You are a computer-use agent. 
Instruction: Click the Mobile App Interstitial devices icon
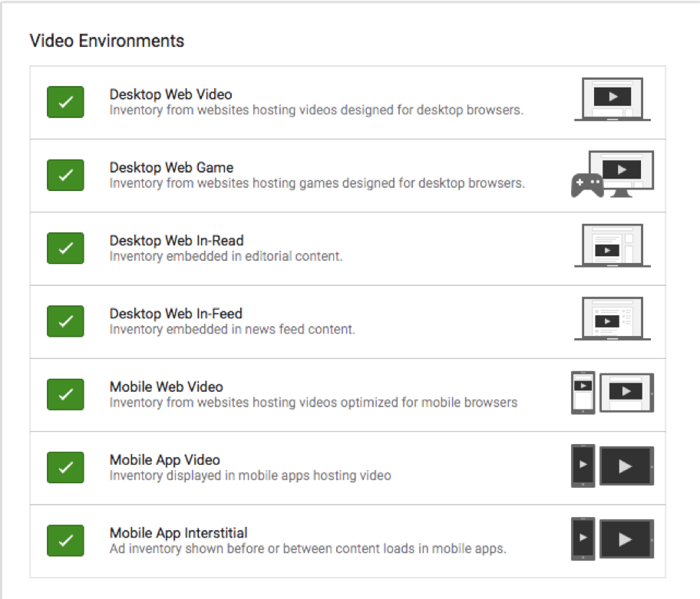coord(612,538)
